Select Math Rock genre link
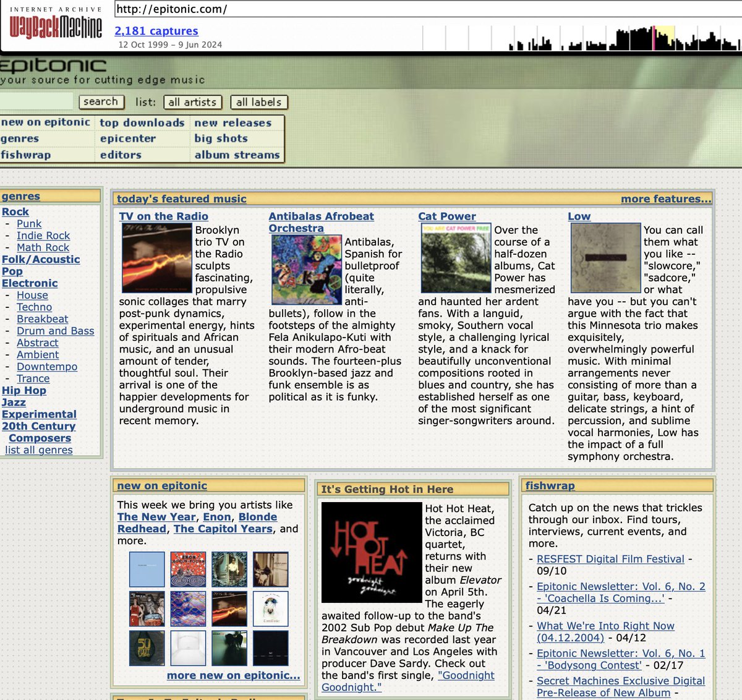 pos(43,247)
